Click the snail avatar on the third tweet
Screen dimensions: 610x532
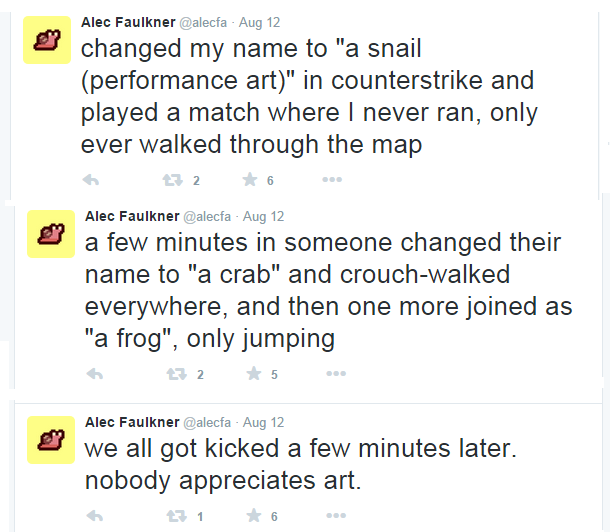click(x=48, y=439)
